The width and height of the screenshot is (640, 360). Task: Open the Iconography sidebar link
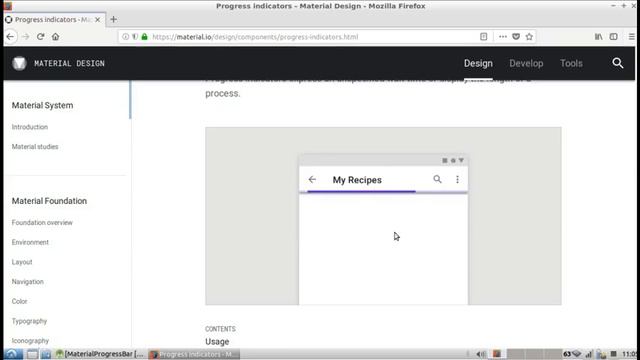tap(30, 341)
